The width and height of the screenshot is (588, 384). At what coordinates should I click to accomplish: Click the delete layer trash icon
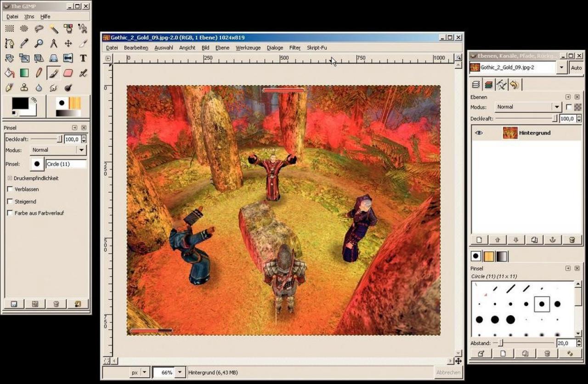(x=572, y=239)
